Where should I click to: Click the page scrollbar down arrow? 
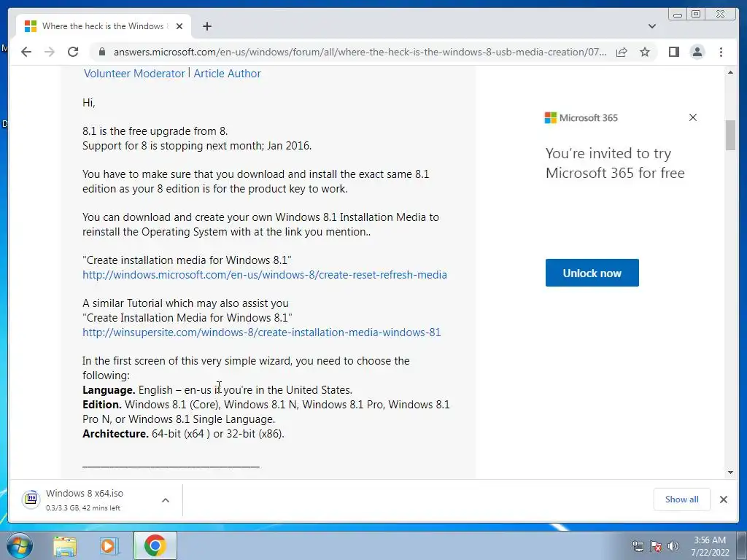(x=730, y=472)
